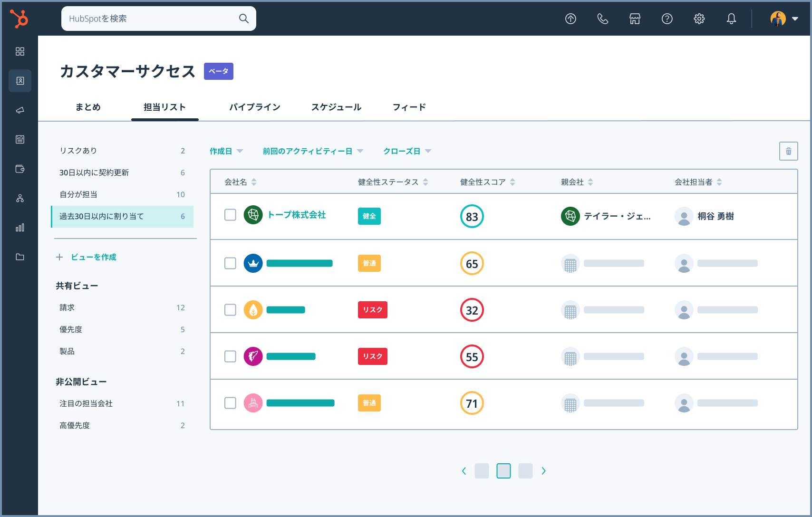812x517 pixels.
Task: Switch to the スケジュール tab
Action: coord(336,107)
